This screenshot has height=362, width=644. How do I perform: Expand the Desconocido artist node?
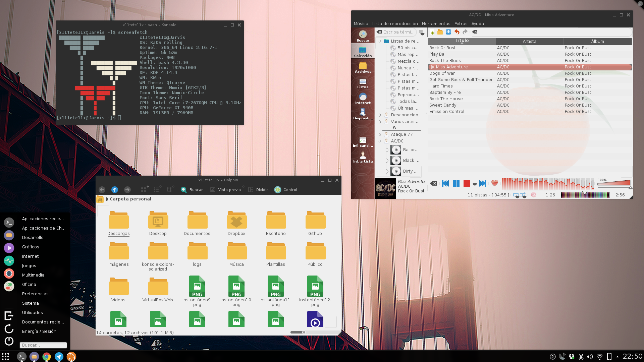(x=380, y=115)
